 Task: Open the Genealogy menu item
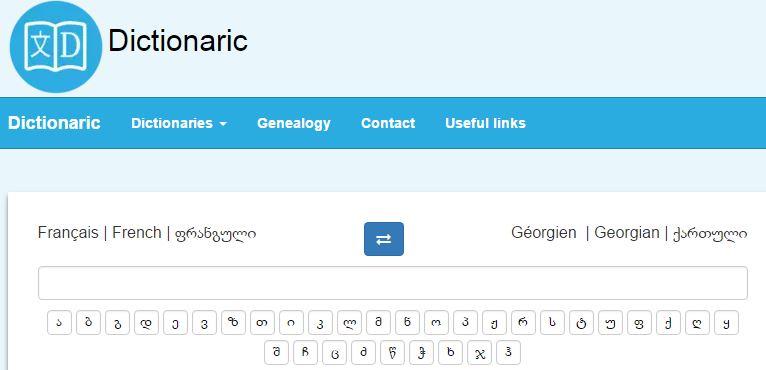click(x=294, y=123)
